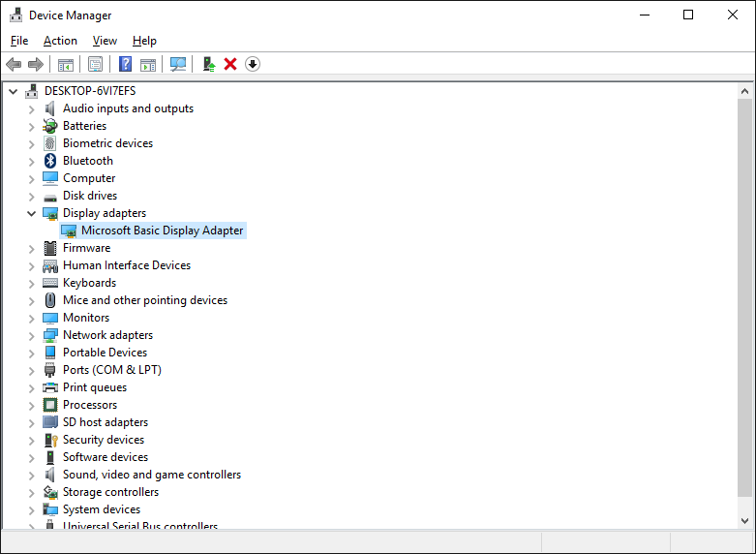756x554 pixels.
Task: Collapse the DESKTOP-6VI7EFS root node
Action: click(13, 91)
